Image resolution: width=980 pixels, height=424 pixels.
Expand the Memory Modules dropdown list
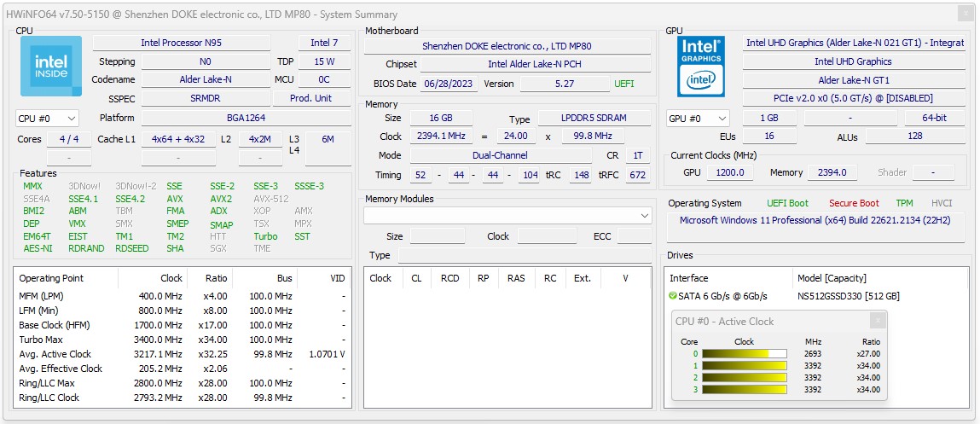pyautogui.click(x=645, y=217)
